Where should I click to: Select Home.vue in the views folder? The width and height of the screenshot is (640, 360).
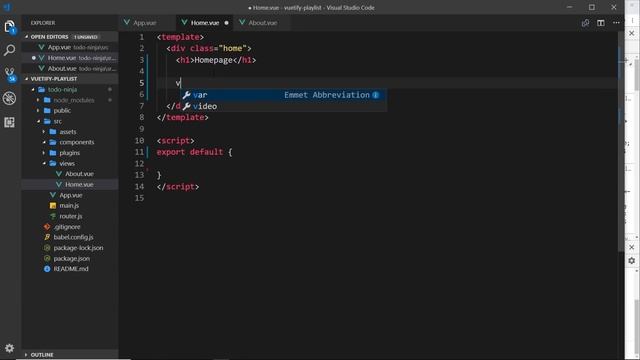pyautogui.click(x=70, y=184)
